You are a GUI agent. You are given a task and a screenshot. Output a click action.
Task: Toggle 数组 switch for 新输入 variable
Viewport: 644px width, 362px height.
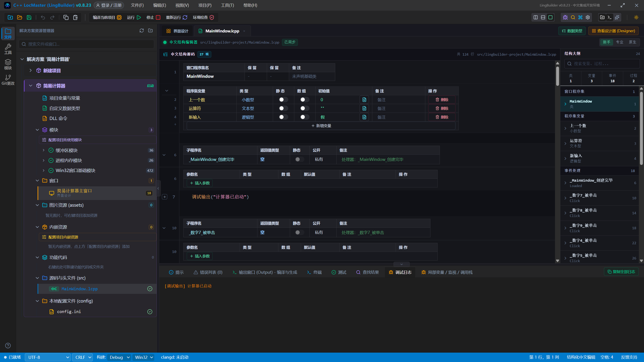(305, 117)
